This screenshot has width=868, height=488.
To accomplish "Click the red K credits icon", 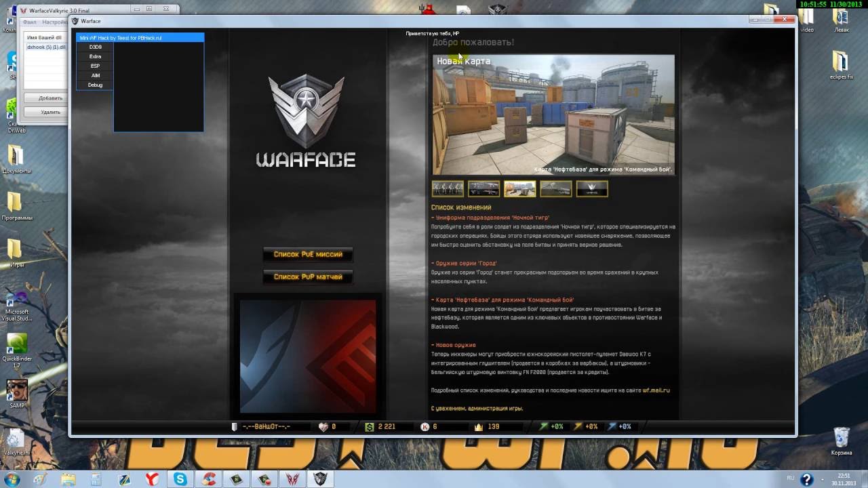I will point(425,427).
